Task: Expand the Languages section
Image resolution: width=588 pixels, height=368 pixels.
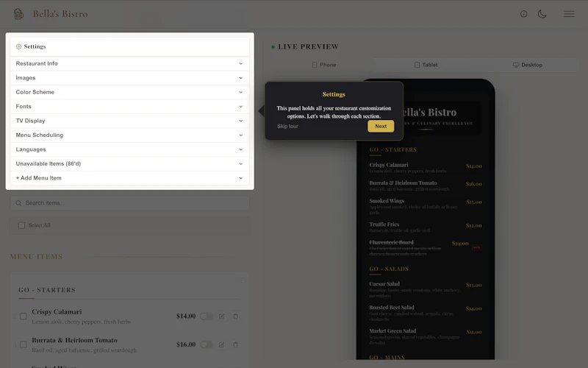Action: 130,149
